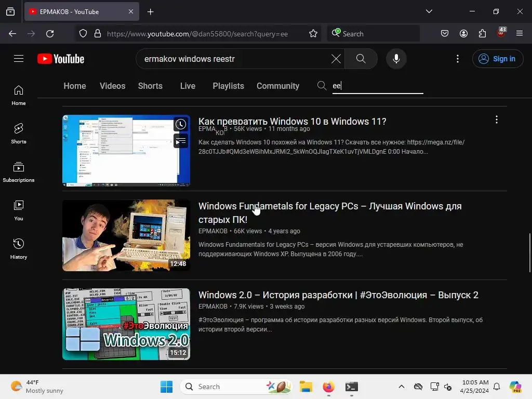Switch to the channel Shorts tab

(x=150, y=86)
